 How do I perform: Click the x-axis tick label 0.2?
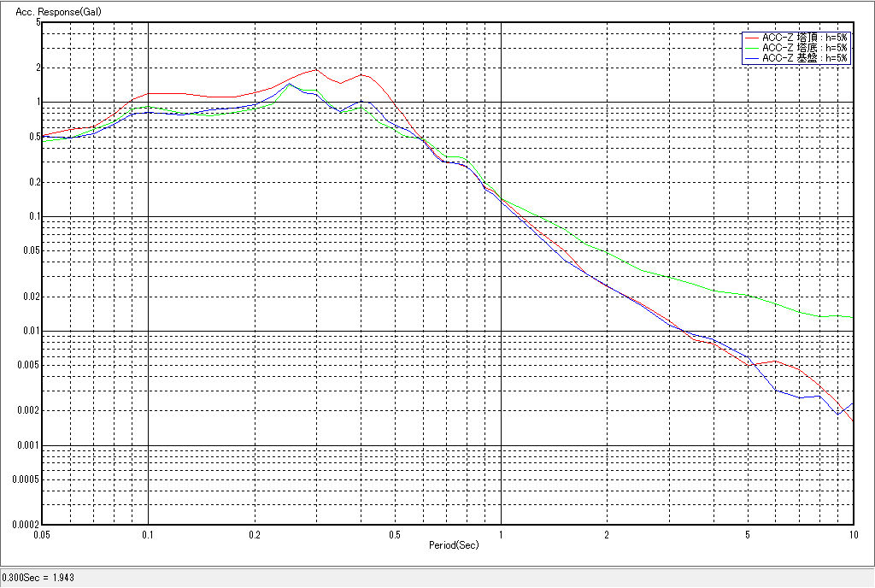pyautogui.click(x=255, y=534)
